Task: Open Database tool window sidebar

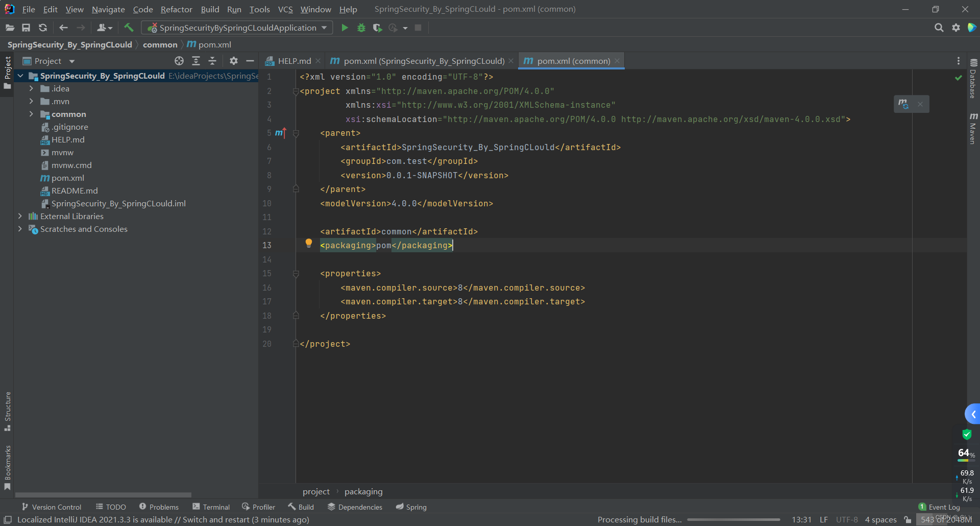Action: point(973,79)
